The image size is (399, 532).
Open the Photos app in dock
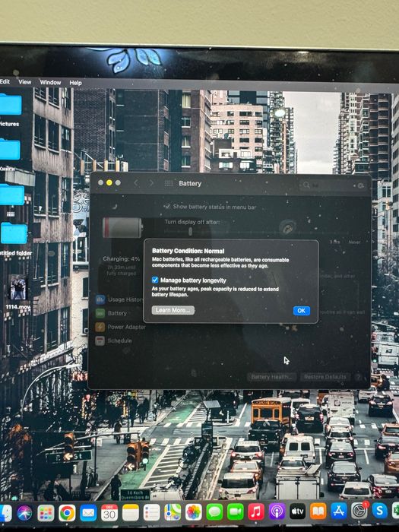point(193,512)
